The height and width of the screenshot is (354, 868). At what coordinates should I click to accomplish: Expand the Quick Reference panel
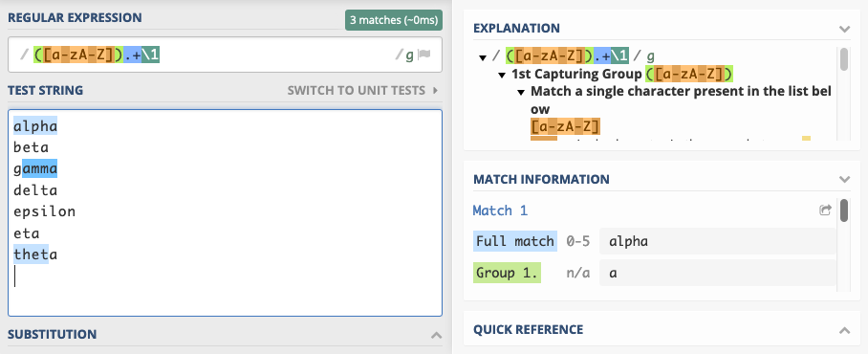(844, 330)
